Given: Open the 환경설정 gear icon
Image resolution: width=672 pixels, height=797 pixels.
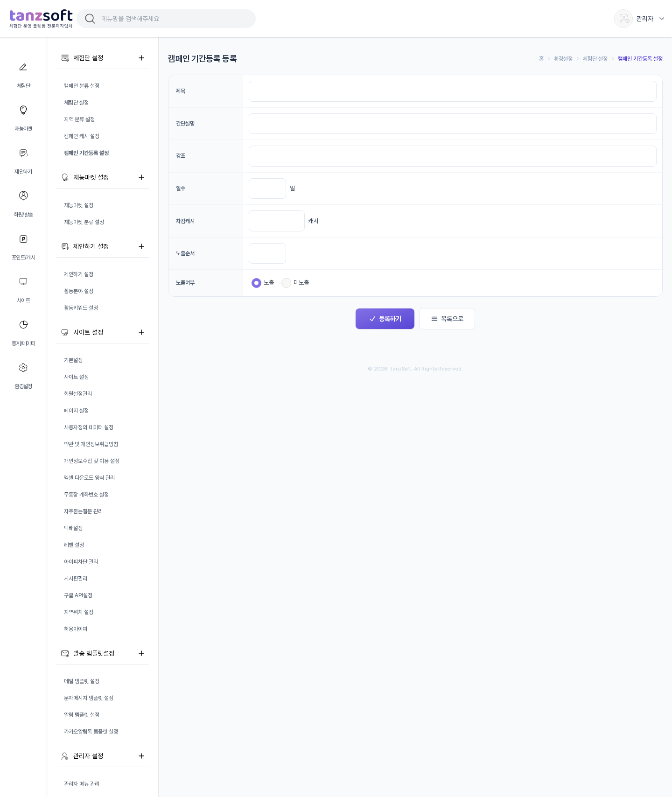Looking at the screenshot, I should pos(23,368).
